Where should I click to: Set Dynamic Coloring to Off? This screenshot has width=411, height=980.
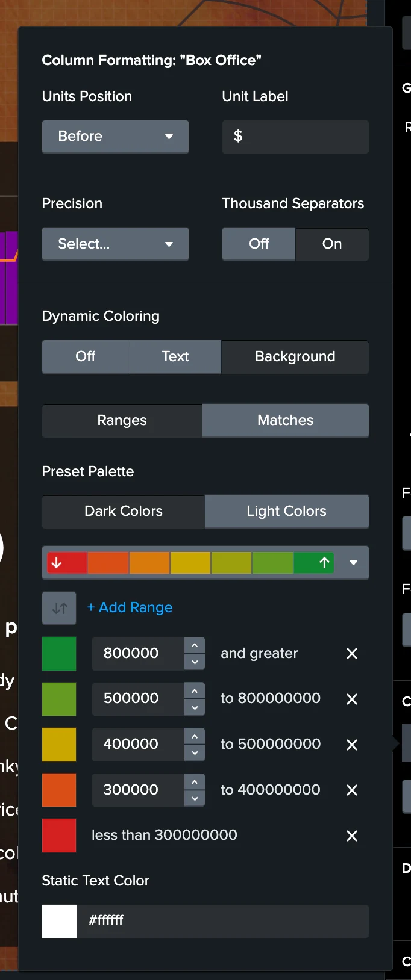pos(85,356)
